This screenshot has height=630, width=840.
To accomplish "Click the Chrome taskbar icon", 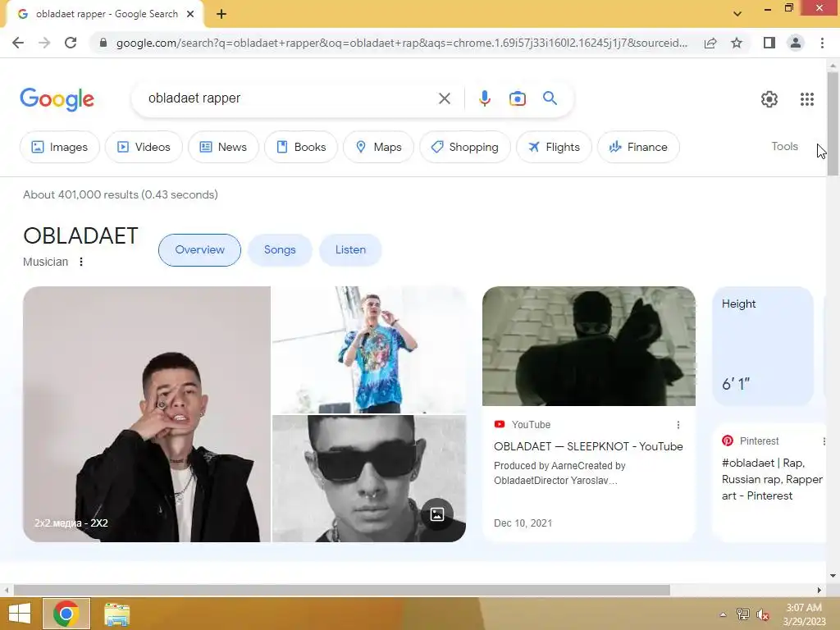I will coord(66,614).
